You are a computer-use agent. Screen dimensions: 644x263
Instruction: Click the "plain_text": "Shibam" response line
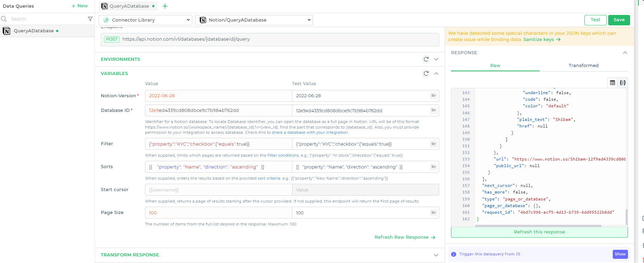tap(546, 120)
